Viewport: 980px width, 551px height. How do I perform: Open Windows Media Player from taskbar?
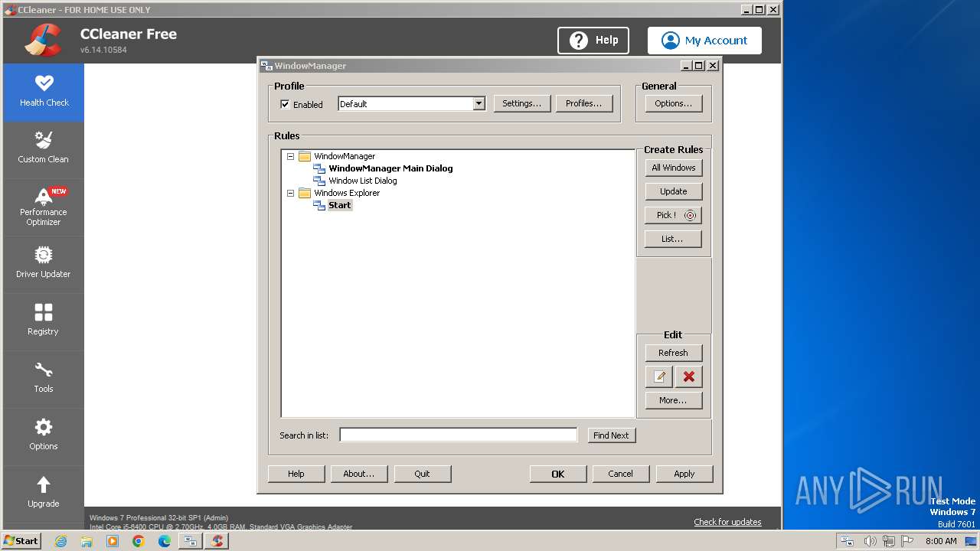coord(113,541)
